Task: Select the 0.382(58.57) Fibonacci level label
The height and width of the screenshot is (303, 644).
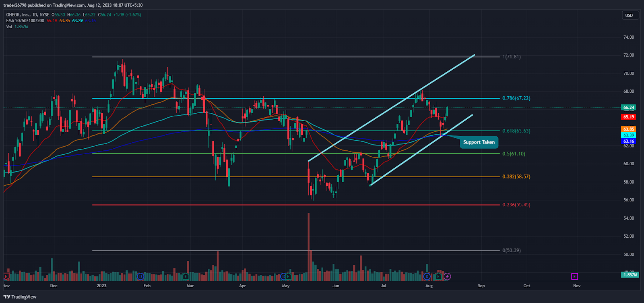Action: pos(516,177)
